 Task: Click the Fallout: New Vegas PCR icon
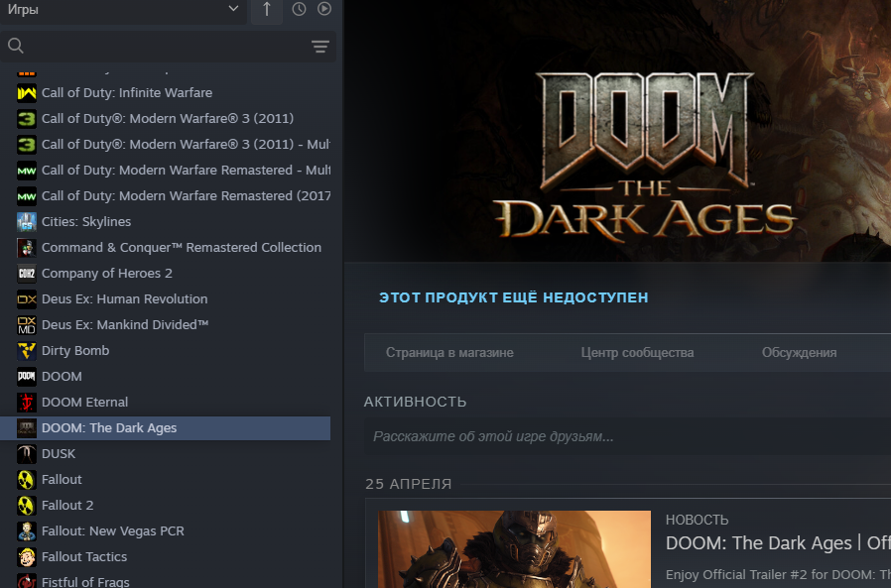click(x=27, y=531)
